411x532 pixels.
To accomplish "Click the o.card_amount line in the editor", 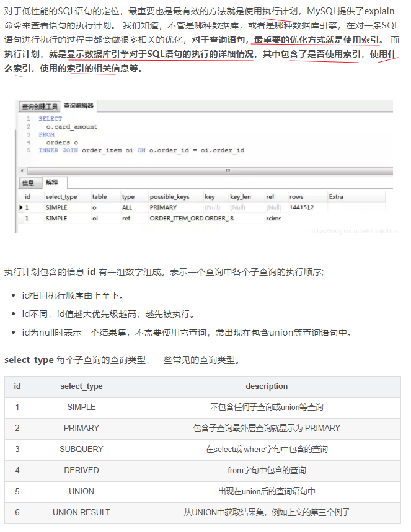I will (72, 127).
